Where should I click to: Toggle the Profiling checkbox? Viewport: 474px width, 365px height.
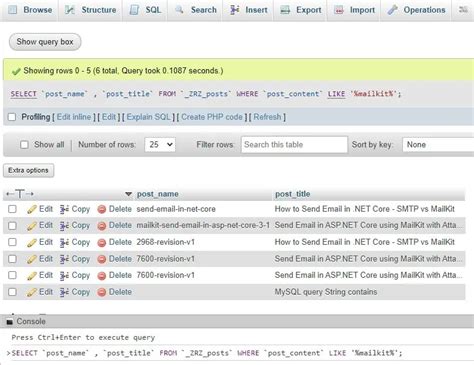(x=12, y=117)
